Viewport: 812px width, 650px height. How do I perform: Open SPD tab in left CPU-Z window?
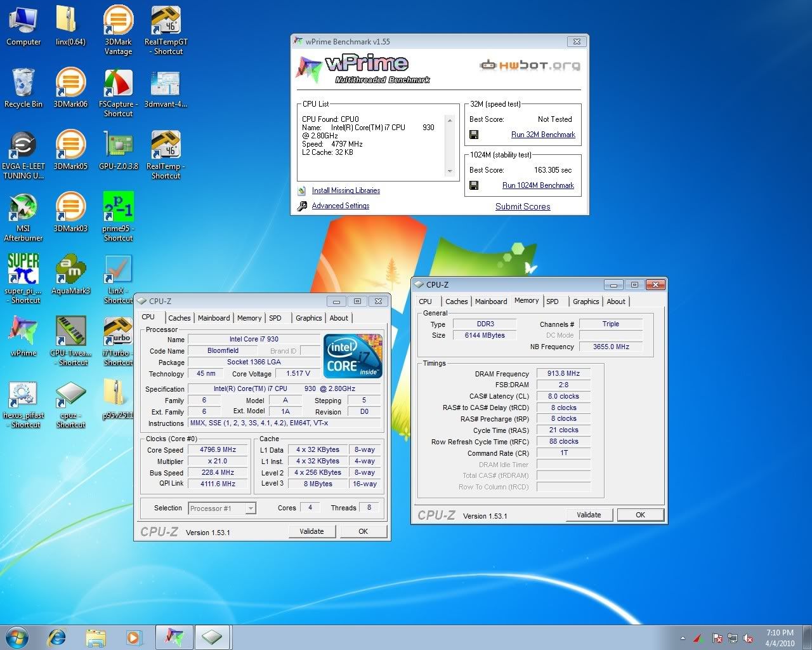tap(275, 318)
